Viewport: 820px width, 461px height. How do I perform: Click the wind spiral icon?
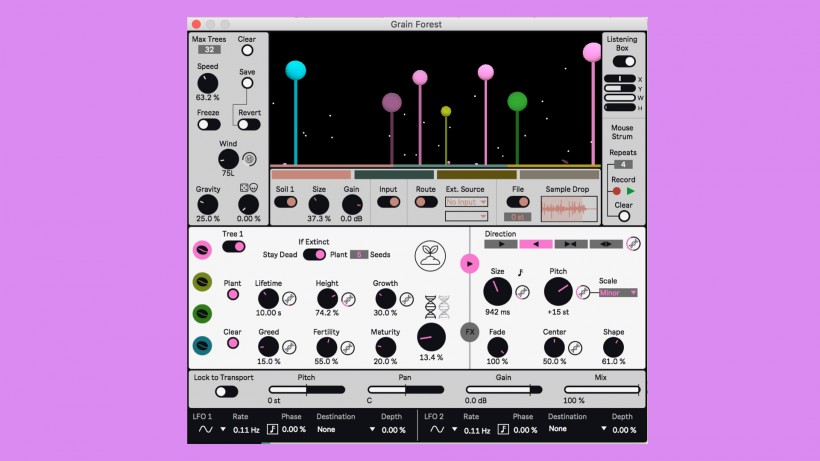pos(250,158)
